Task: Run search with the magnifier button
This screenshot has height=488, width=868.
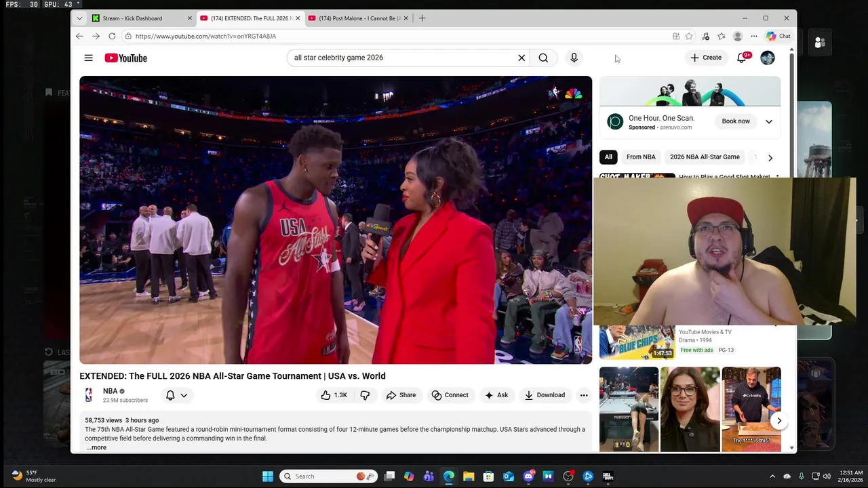Action: click(x=543, y=58)
